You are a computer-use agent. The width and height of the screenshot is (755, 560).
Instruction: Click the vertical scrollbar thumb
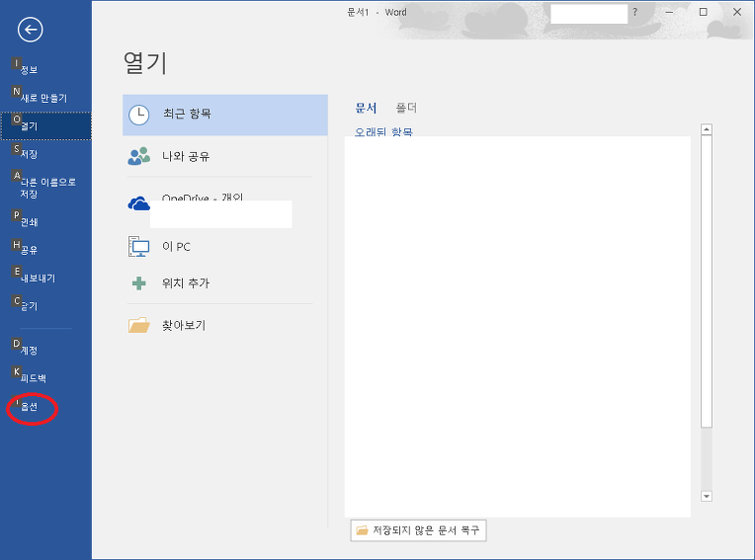coord(707,281)
